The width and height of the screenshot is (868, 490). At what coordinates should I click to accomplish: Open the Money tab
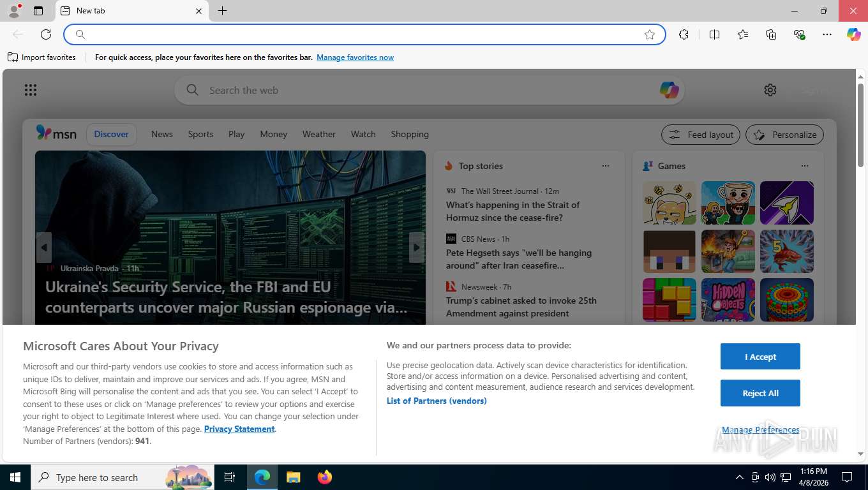coord(274,134)
